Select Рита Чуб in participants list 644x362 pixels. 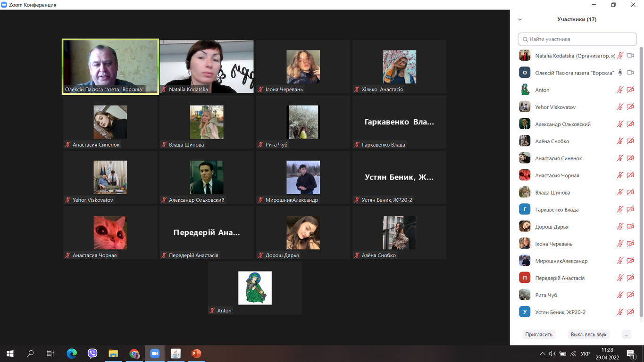577,295
